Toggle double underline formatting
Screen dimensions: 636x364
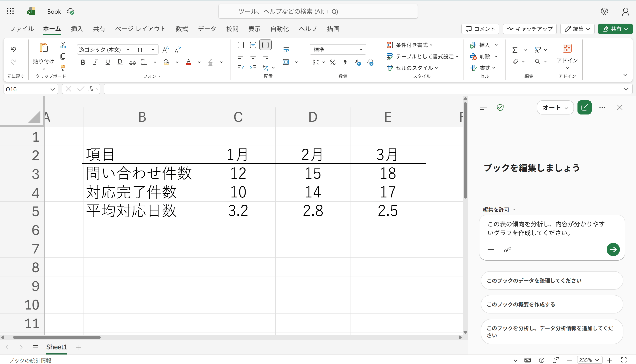(x=120, y=62)
